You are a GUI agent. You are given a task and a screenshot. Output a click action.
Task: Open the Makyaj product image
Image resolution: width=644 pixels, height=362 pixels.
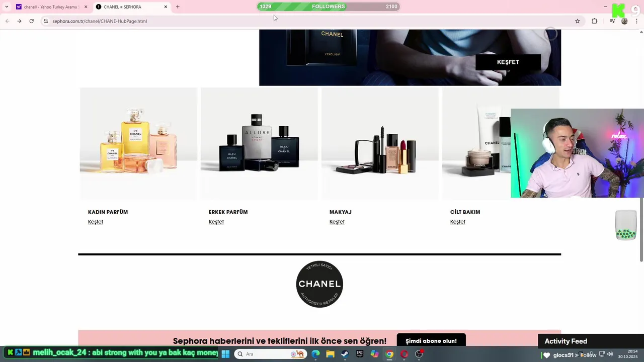(380, 144)
